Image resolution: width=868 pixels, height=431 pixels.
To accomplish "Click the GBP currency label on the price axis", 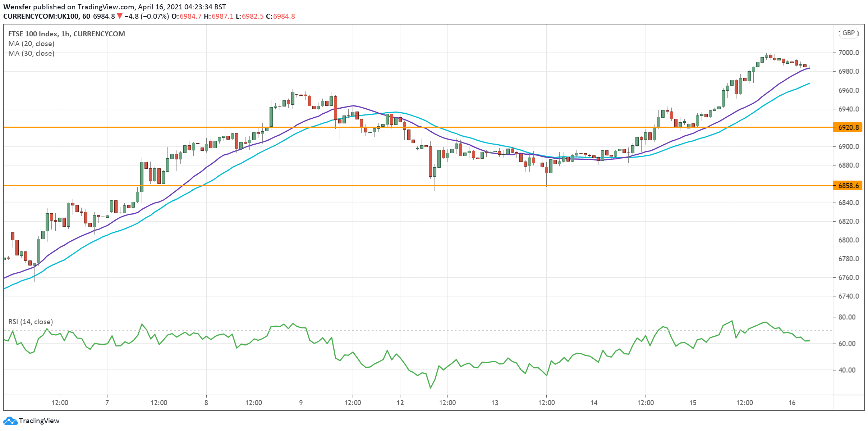I will click(x=849, y=33).
